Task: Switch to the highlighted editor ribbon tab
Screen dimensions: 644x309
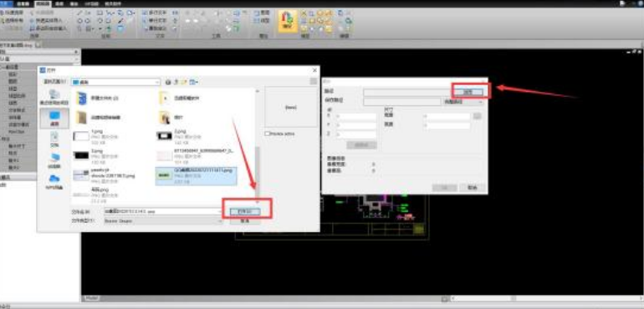Action: click(40, 3)
